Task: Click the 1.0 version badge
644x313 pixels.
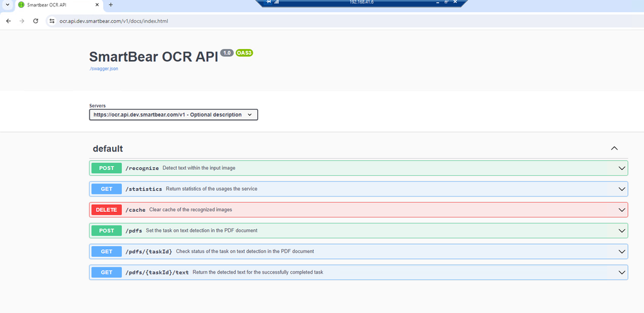Action: pyautogui.click(x=227, y=53)
